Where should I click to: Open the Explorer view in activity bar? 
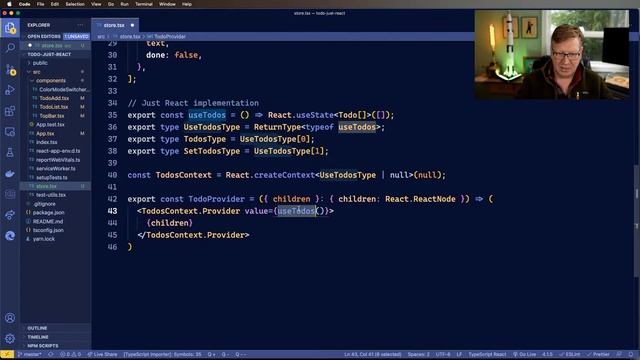10,28
